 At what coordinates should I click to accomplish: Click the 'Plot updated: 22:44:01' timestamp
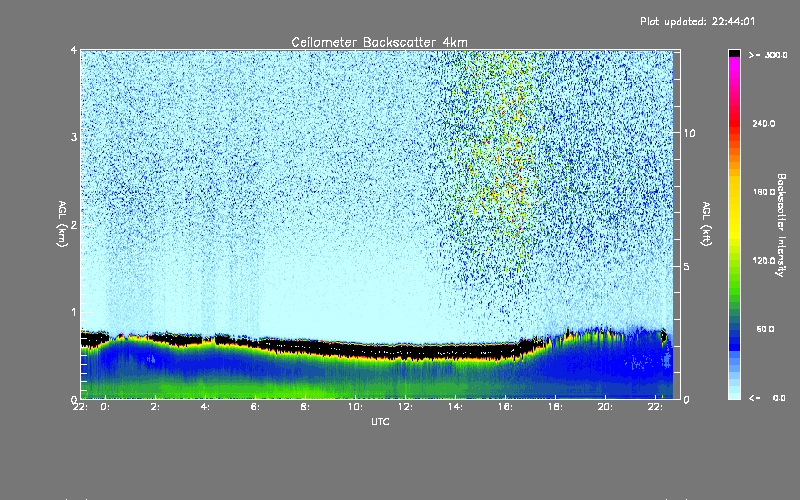pos(697,21)
